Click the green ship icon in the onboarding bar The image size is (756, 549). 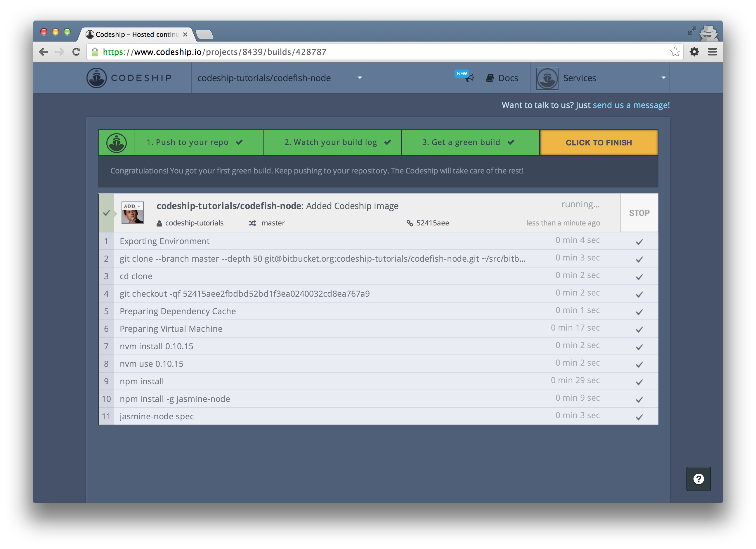[116, 143]
